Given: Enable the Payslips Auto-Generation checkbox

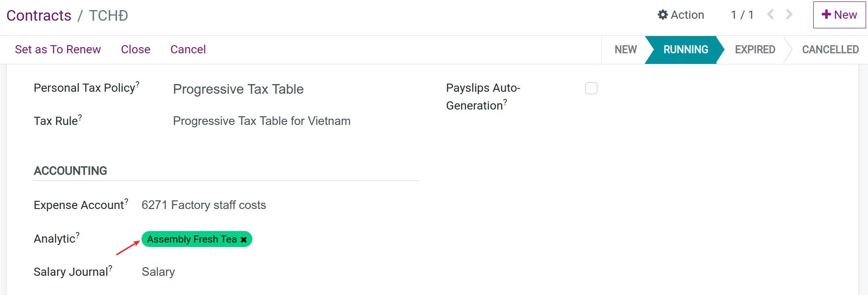Looking at the screenshot, I should [x=592, y=88].
